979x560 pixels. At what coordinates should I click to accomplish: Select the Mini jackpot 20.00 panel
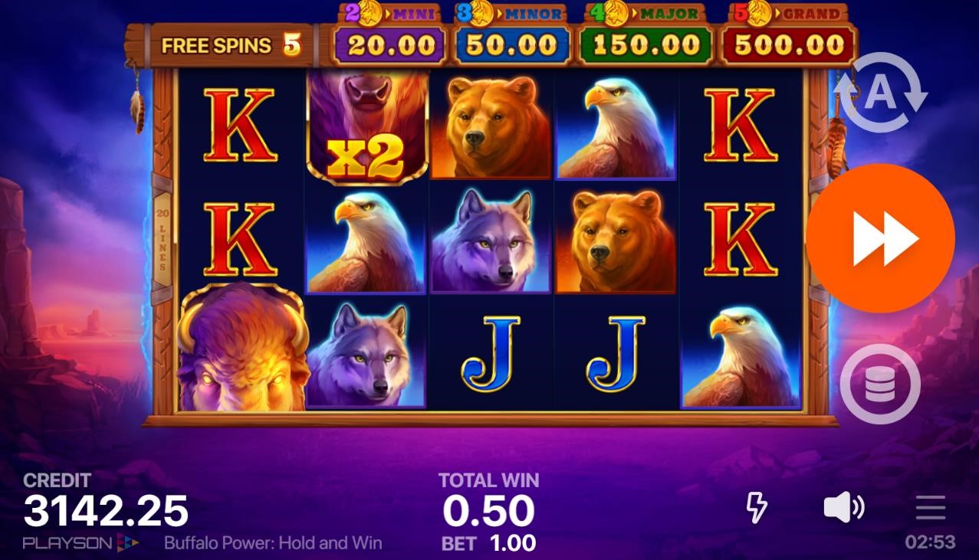[389, 34]
